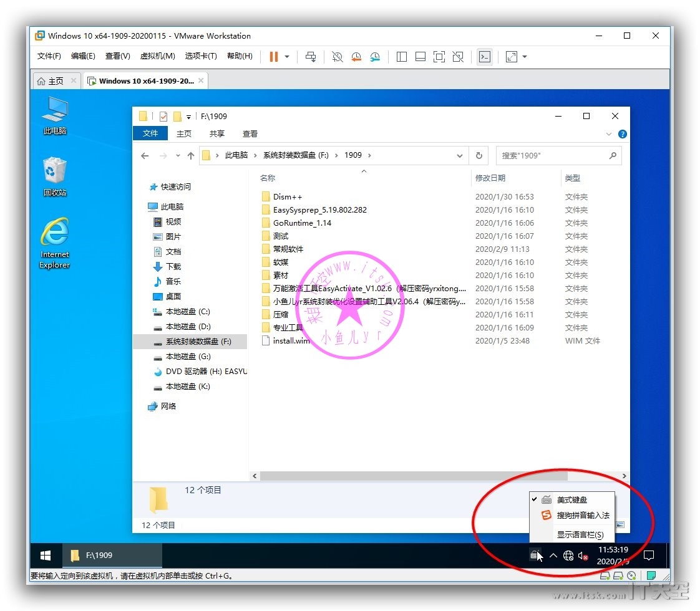Screen dimensions: 700x611
Task: Go back in Explorer navigation
Action: tap(145, 156)
